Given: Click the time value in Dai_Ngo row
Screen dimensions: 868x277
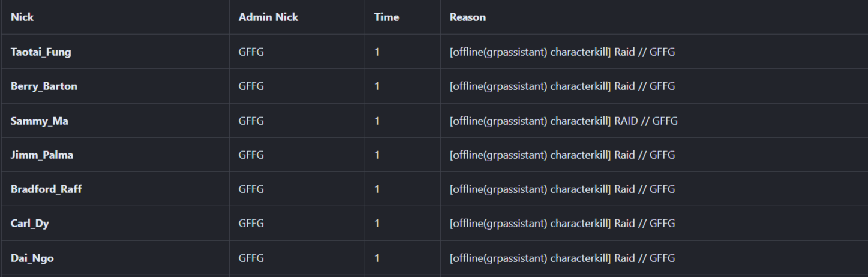Looking at the screenshot, I should coord(377,258).
